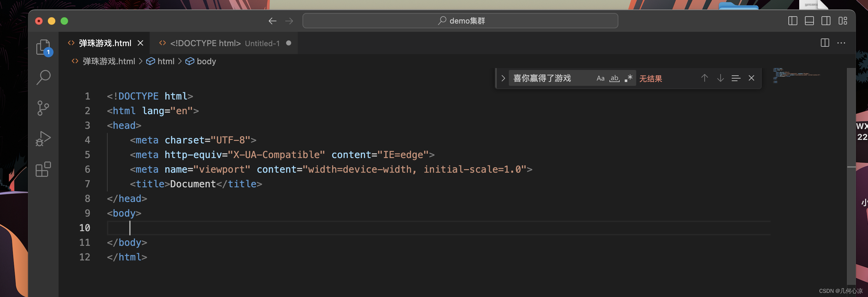Close the 弹珠游戏.html tab

[x=140, y=43]
